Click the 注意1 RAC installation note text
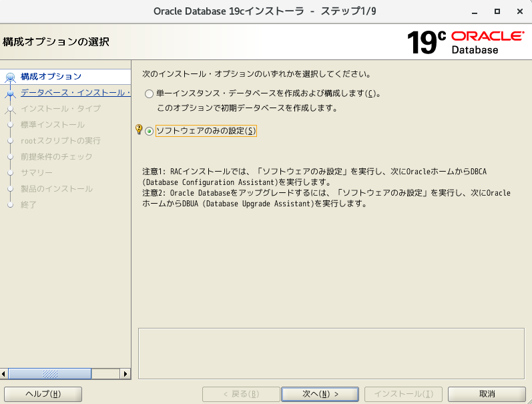Image resolution: width=532 pixels, height=404 pixels. pyautogui.click(x=314, y=176)
